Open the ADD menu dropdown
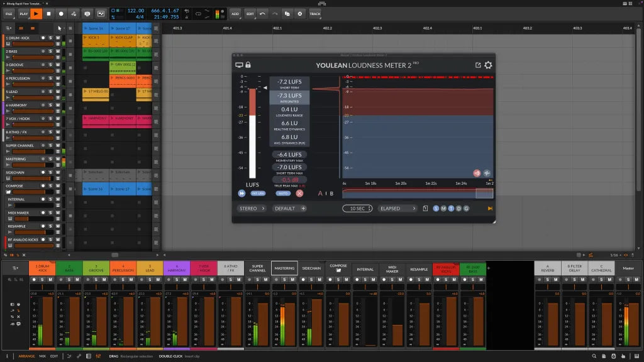This screenshot has height=362, width=644. click(x=235, y=14)
